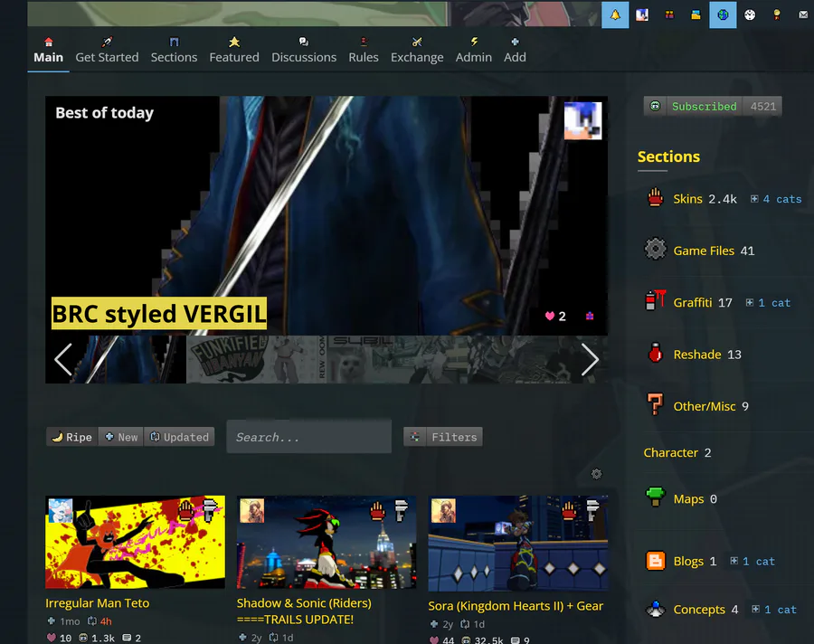Click the gift icon on the Best of today banner
This screenshot has height=644, width=814.
point(590,316)
